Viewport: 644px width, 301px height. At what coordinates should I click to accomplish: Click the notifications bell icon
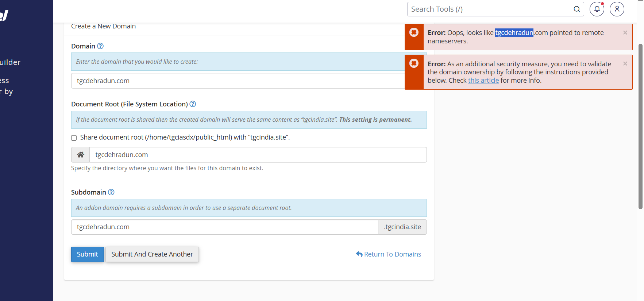point(597,9)
